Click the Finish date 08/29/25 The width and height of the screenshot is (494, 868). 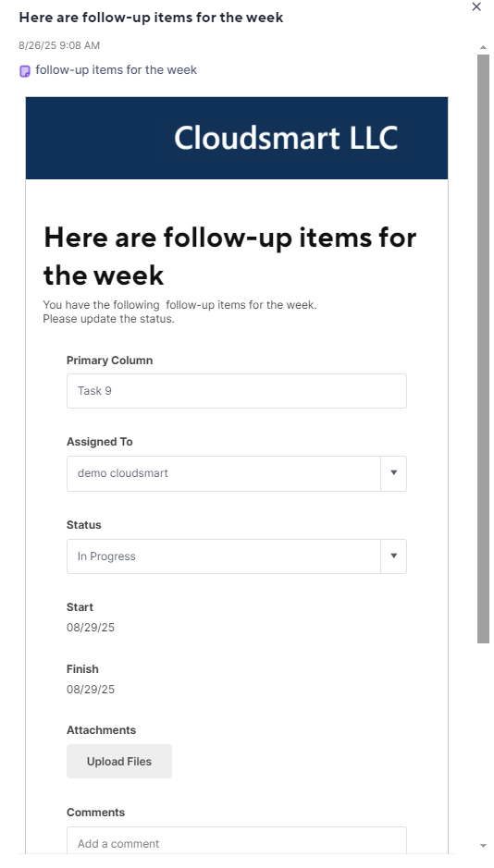coord(91,690)
